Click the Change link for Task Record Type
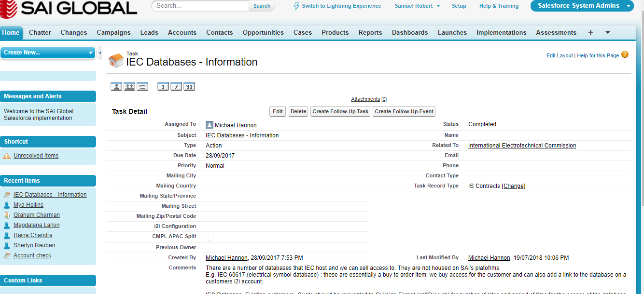The image size is (644, 294). [x=514, y=186]
